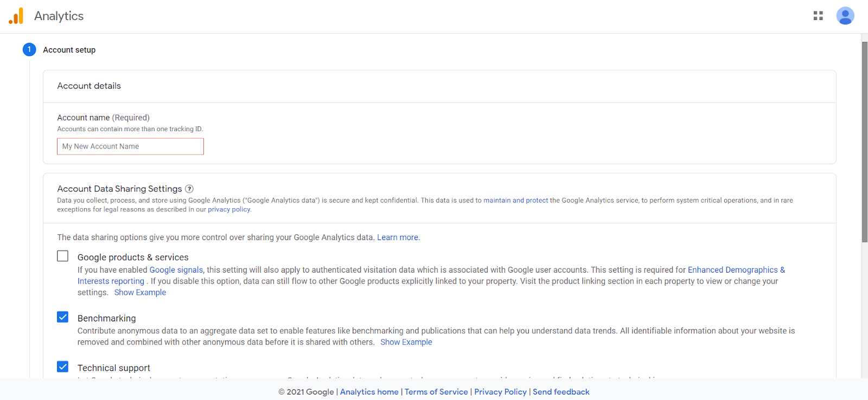The width and height of the screenshot is (868, 400).
Task: Click the Google products & services label
Action: point(133,257)
